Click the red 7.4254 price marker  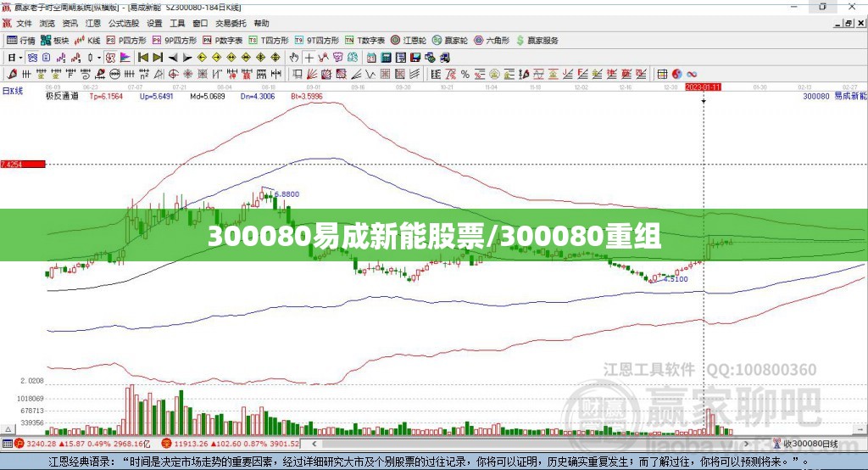(23, 164)
